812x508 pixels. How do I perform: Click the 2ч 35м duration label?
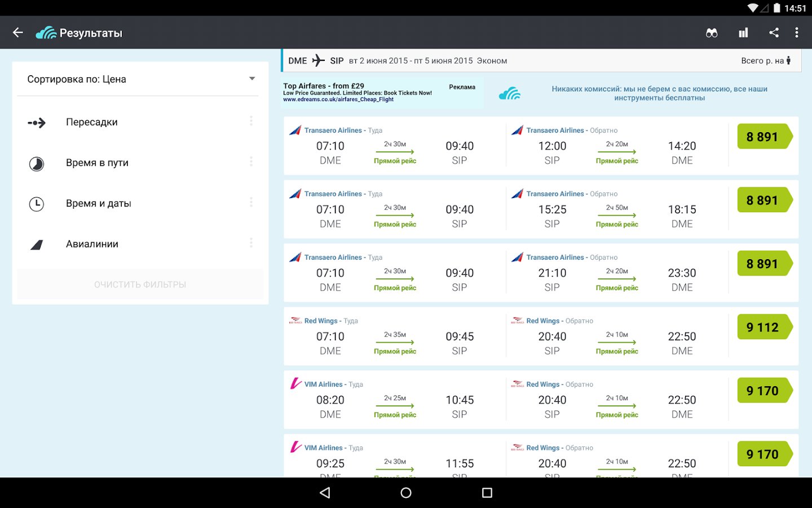[395, 335]
